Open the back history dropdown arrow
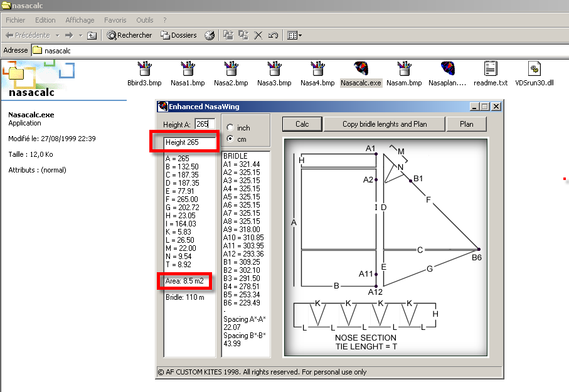Image resolution: width=569 pixels, height=392 pixels. 57,35
